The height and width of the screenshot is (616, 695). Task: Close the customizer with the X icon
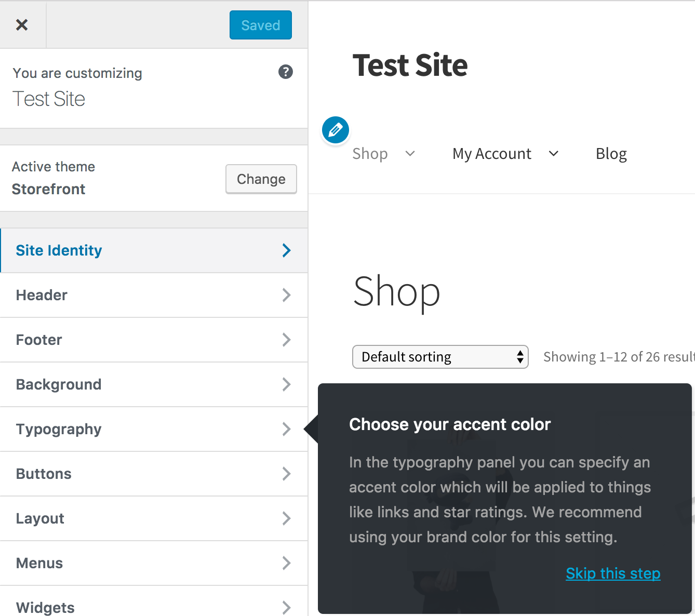pos(22,24)
